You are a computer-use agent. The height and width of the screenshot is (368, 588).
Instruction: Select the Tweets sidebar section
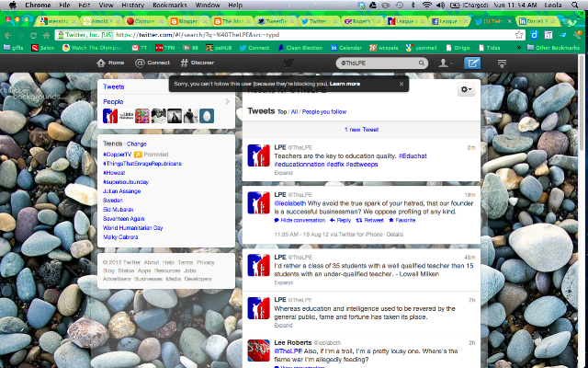(114, 86)
